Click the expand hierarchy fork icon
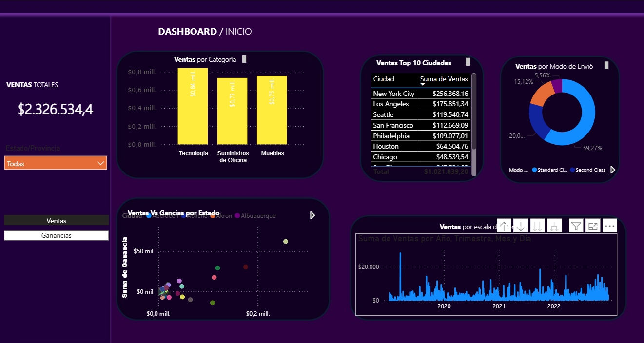 click(554, 226)
